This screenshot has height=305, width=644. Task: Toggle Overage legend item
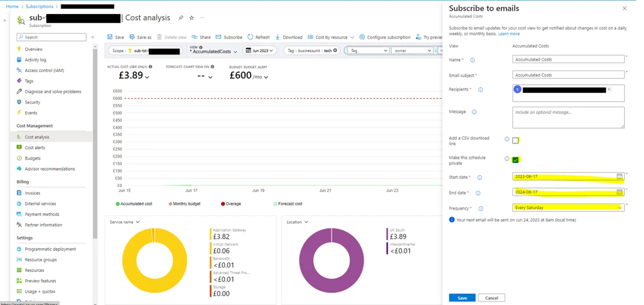point(231,204)
